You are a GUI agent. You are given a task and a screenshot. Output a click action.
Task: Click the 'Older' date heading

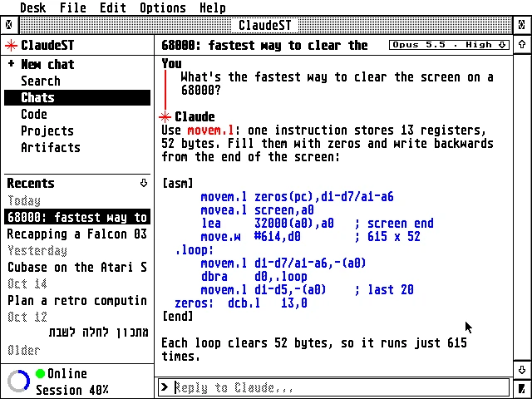point(24,350)
